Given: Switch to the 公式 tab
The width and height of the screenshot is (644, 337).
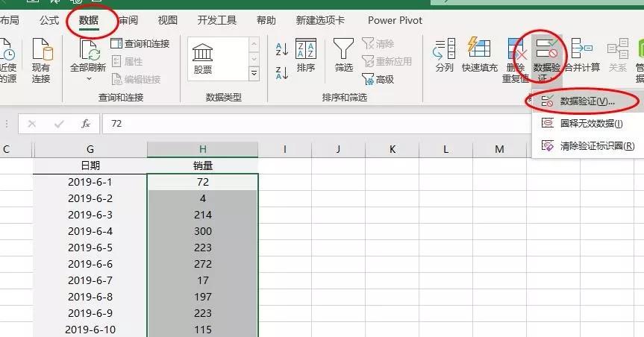Looking at the screenshot, I should coord(49,20).
